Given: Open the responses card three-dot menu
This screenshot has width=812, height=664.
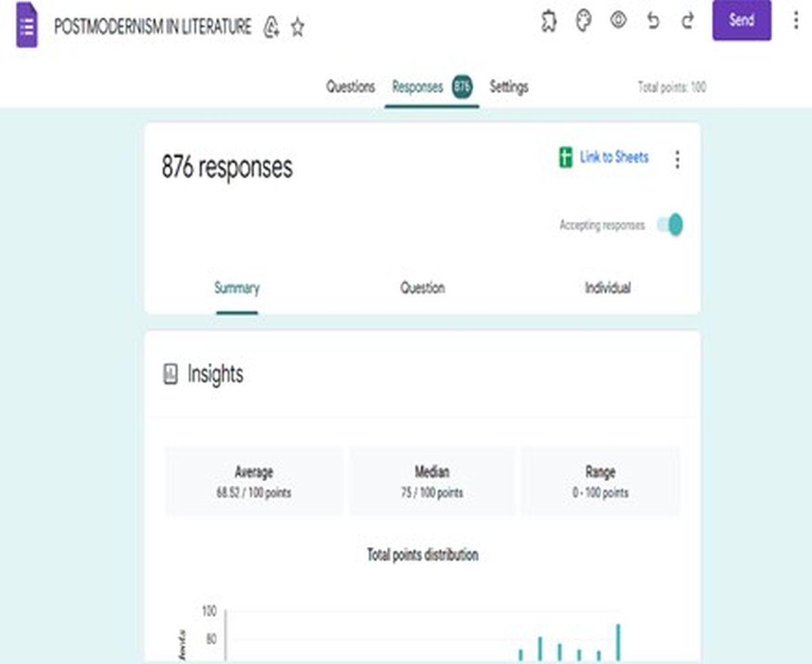Looking at the screenshot, I should click(x=677, y=160).
